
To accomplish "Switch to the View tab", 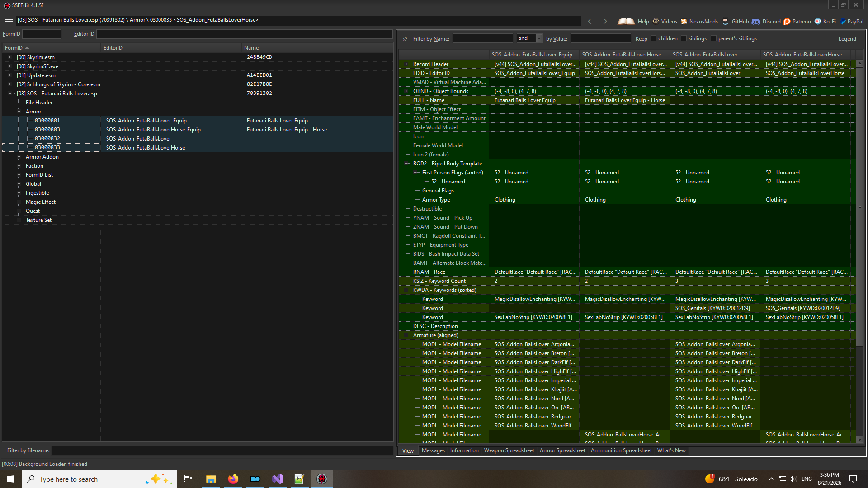I will point(408,451).
